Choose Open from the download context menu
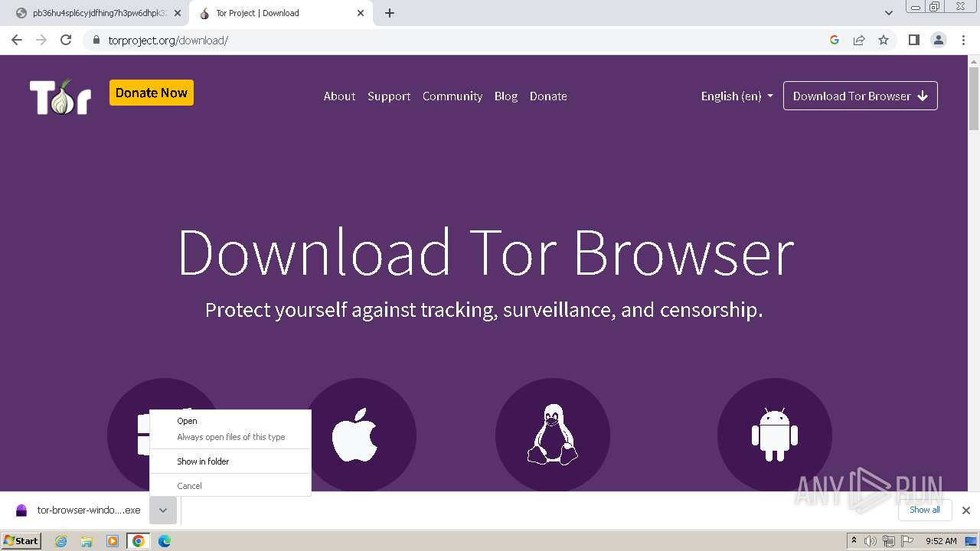The image size is (980, 551). pyautogui.click(x=230, y=421)
